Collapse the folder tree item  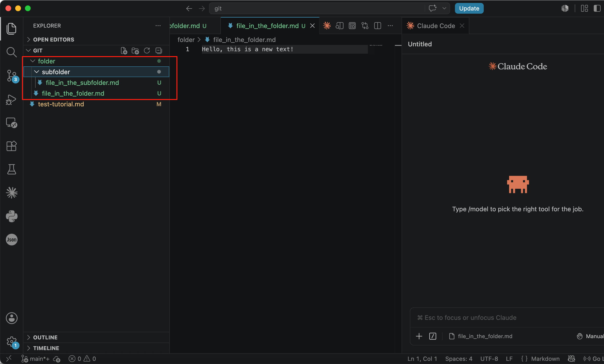96,61
